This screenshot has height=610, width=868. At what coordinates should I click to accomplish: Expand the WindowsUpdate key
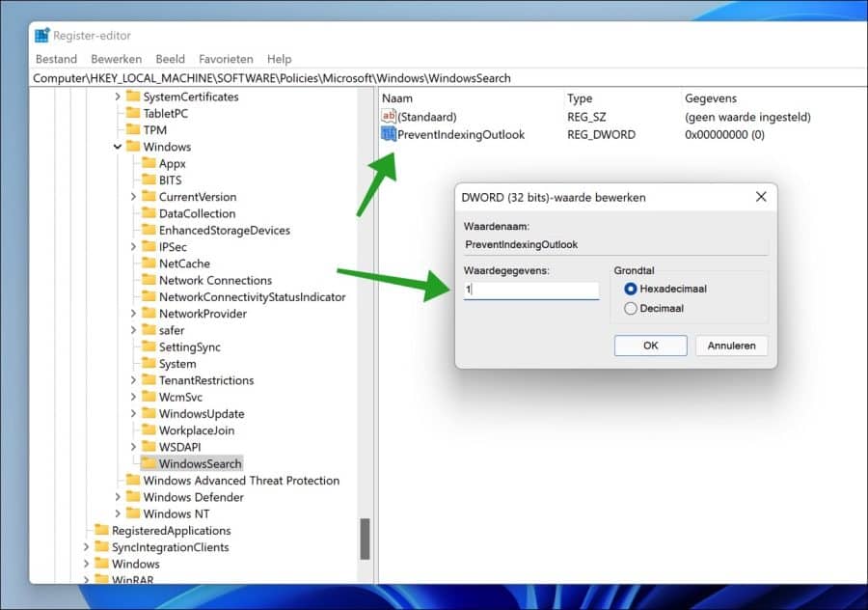tap(133, 413)
